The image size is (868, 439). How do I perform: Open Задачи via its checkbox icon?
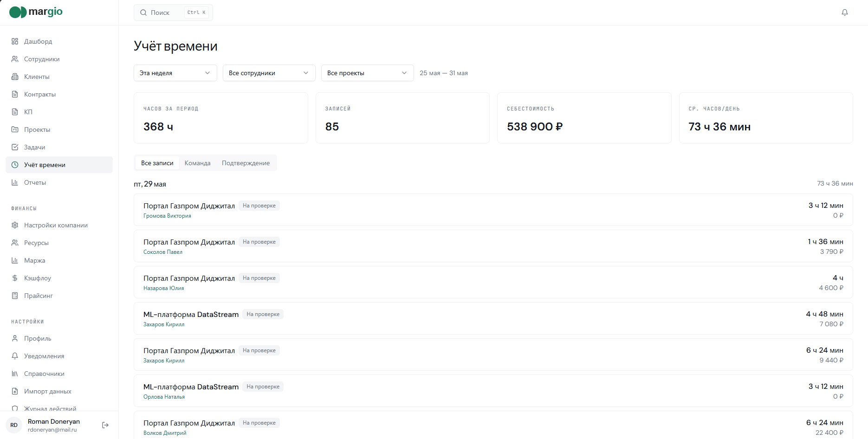pyautogui.click(x=15, y=147)
